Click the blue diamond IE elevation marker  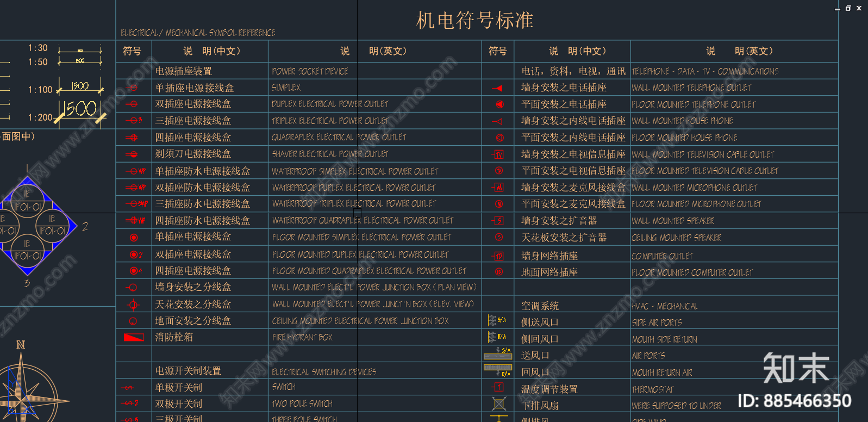[x=27, y=226]
